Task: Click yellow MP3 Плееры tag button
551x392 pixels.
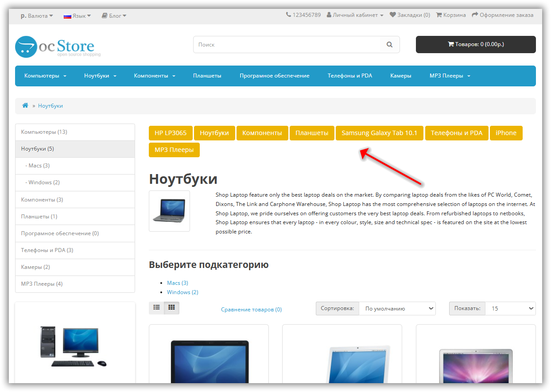Action: (x=174, y=150)
